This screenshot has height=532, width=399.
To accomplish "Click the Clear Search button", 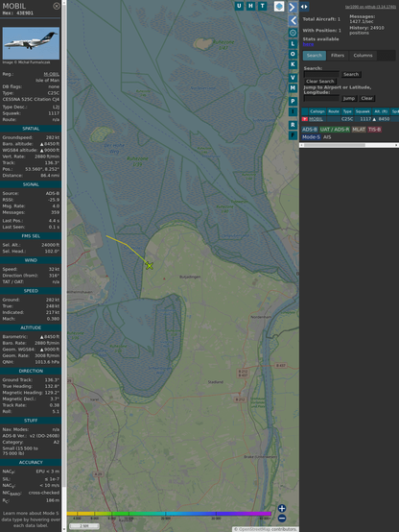I will coord(320,82).
